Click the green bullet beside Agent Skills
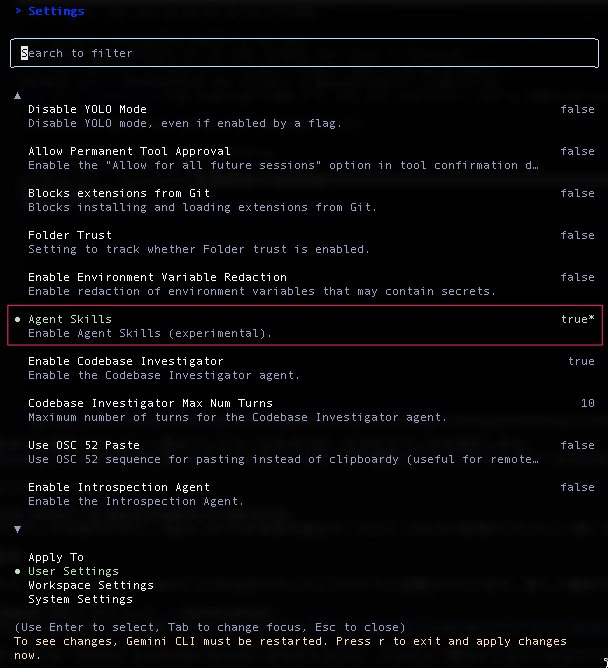This screenshot has width=608, height=668. click(17, 319)
